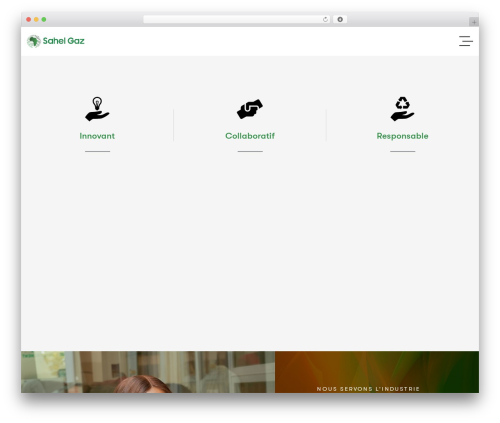Select the Responsable heading
Image resolution: width=500 pixels, height=423 pixels.
point(402,136)
